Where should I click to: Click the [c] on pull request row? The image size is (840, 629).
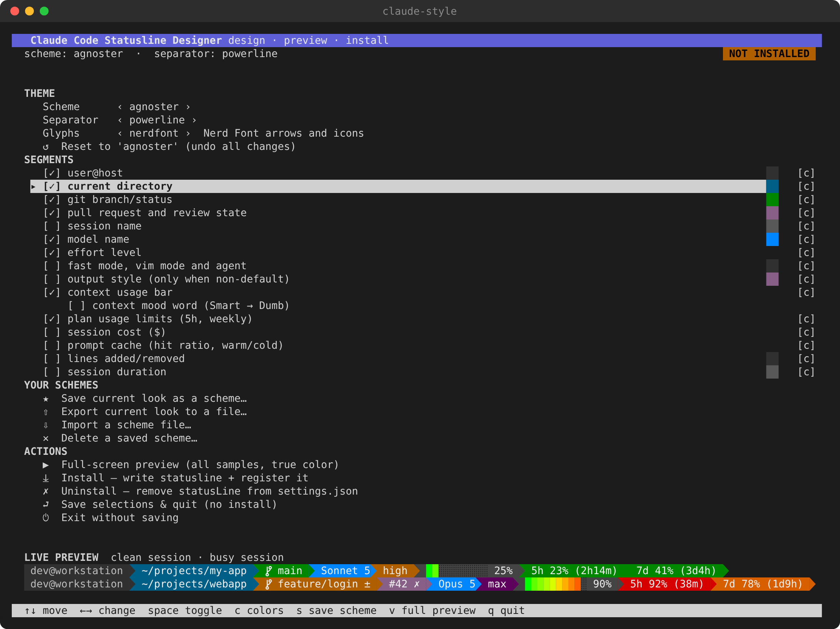[x=806, y=213]
